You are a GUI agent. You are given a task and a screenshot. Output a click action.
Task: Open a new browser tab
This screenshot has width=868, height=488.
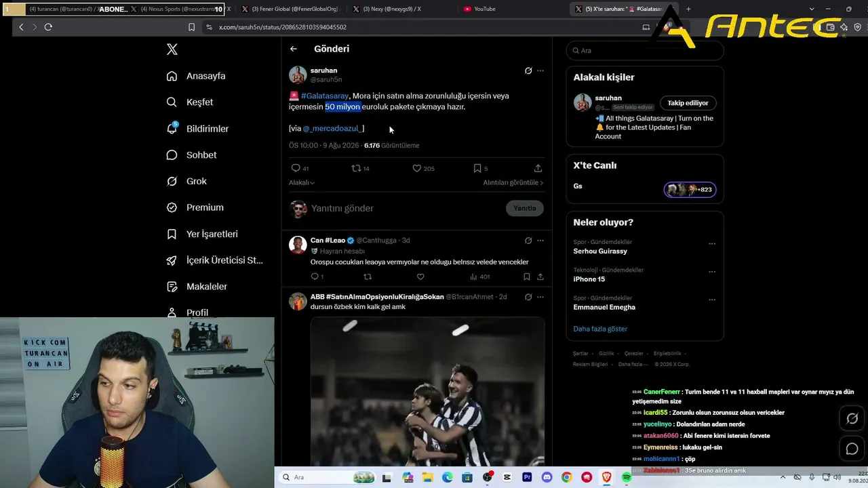[688, 9]
